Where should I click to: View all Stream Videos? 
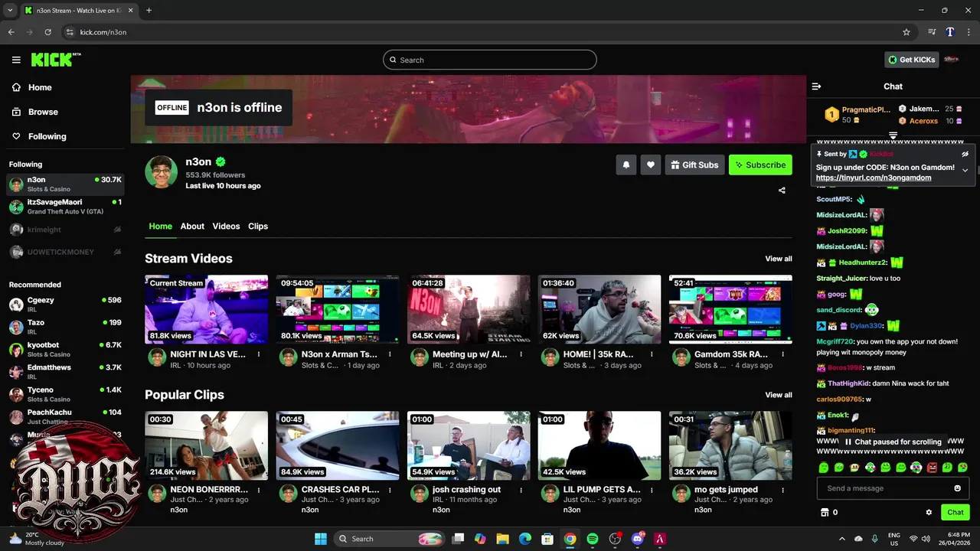pos(779,259)
